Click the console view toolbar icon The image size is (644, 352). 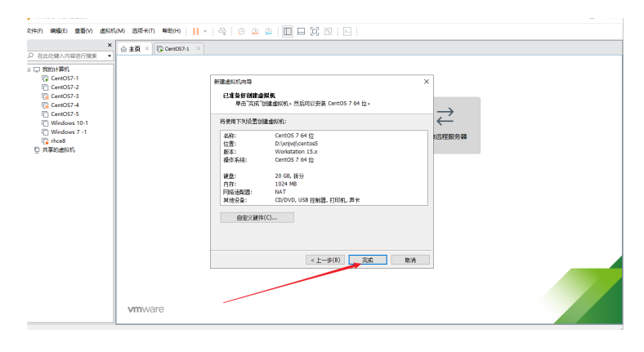pyautogui.click(x=347, y=31)
